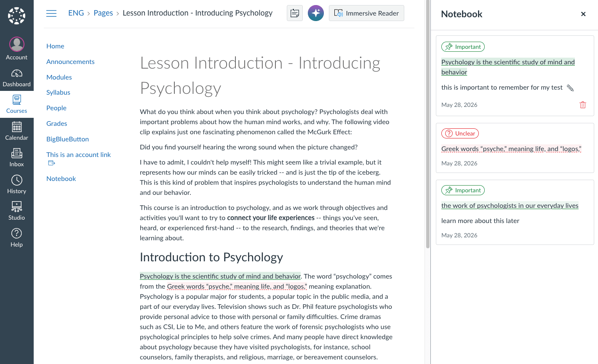
Task: Select Grades in course menu
Action: tap(57, 123)
